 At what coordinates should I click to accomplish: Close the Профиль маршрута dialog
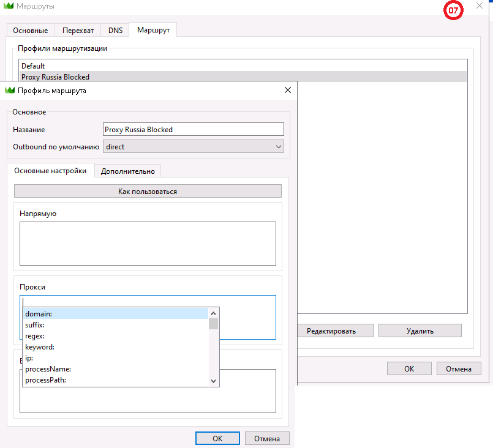287,90
